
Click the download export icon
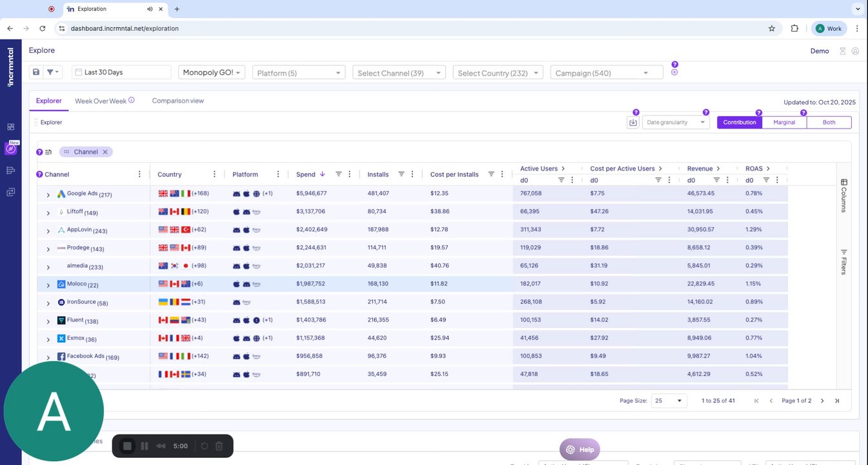coord(632,122)
